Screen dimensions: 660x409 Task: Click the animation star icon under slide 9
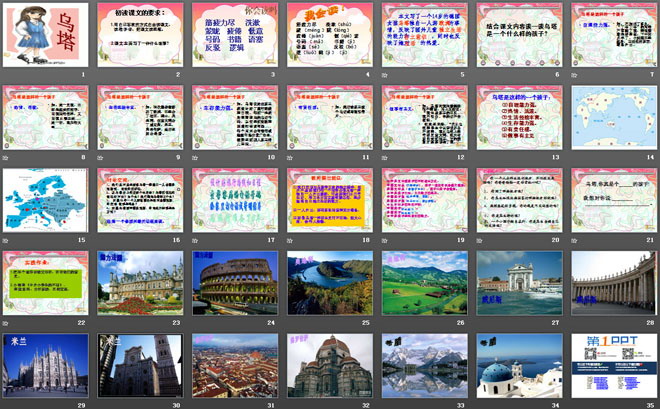click(x=100, y=158)
